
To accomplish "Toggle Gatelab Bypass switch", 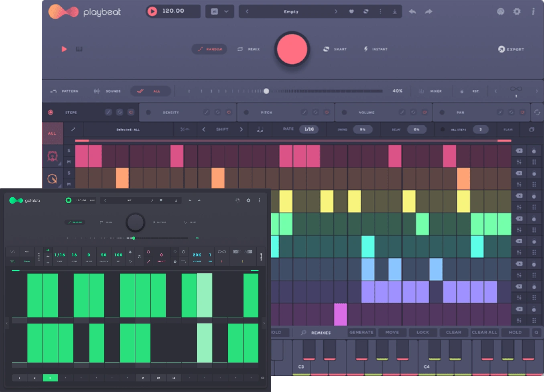I will pyautogui.click(x=261, y=256).
